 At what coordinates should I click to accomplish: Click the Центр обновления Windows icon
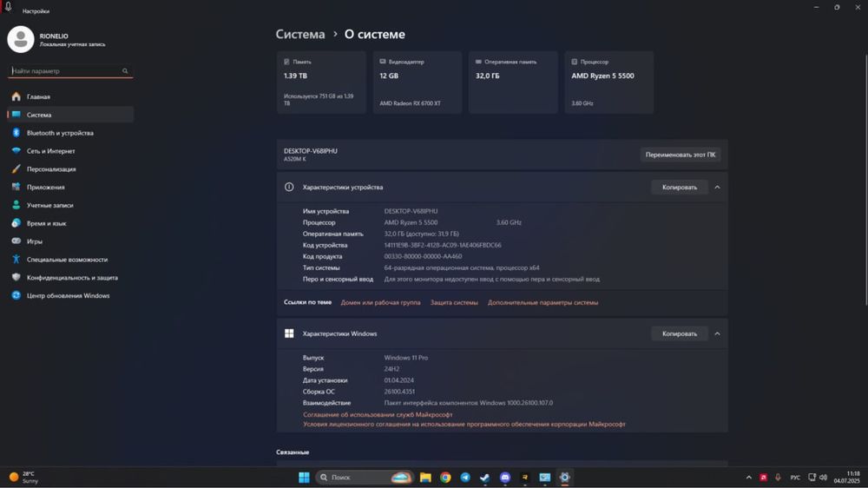click(16, 295)
